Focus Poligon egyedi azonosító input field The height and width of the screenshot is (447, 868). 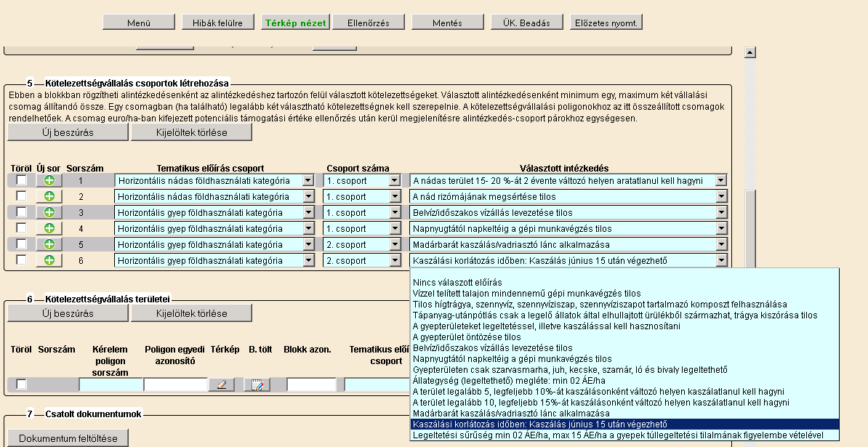tap(175, 384)
